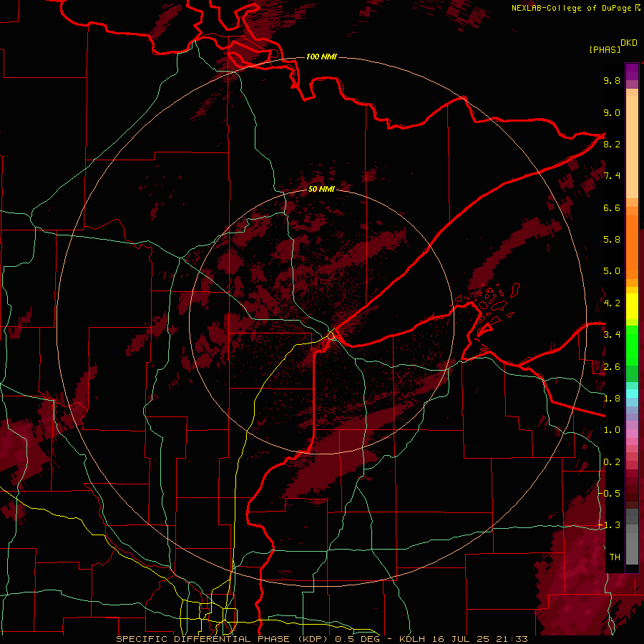Image resolution: width=644 pixels, height=644 pixels.
Task: Click the 4.2 value on the color scale
Action: click(612, 303)
